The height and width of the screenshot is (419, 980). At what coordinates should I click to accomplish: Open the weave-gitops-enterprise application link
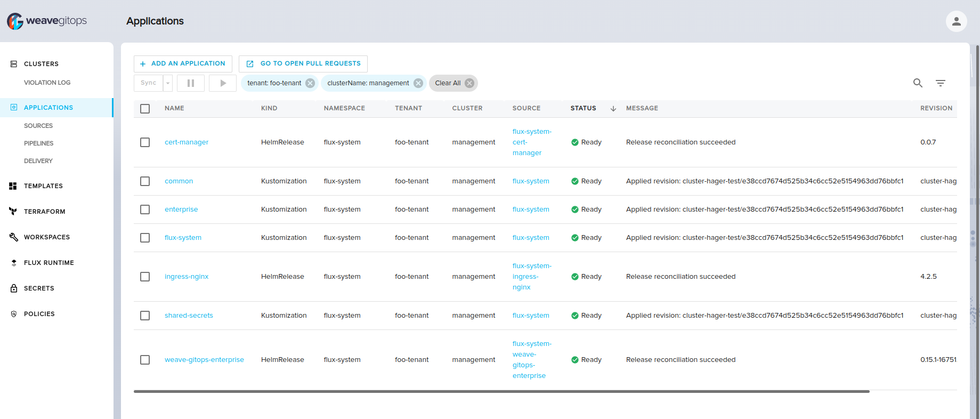tap(204, 360)
